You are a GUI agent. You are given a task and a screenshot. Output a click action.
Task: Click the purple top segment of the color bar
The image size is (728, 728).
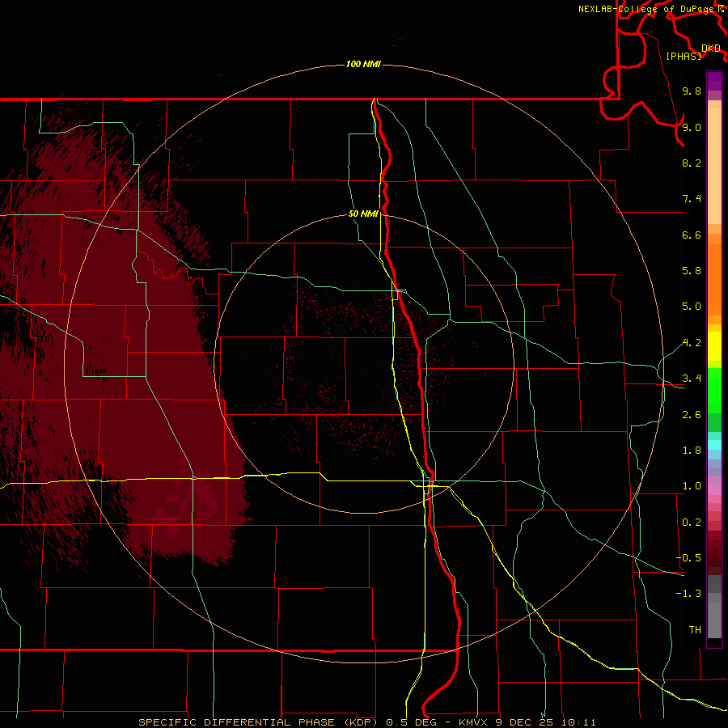714,81
